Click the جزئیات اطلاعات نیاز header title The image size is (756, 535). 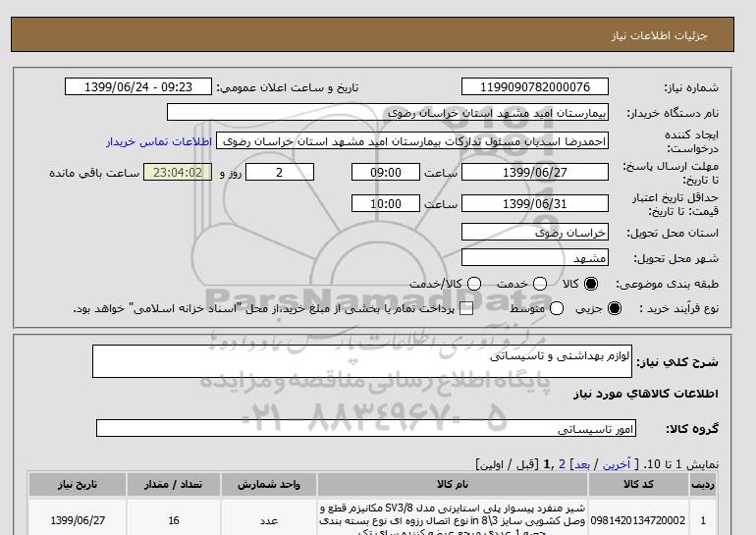[x=659, y=35]
